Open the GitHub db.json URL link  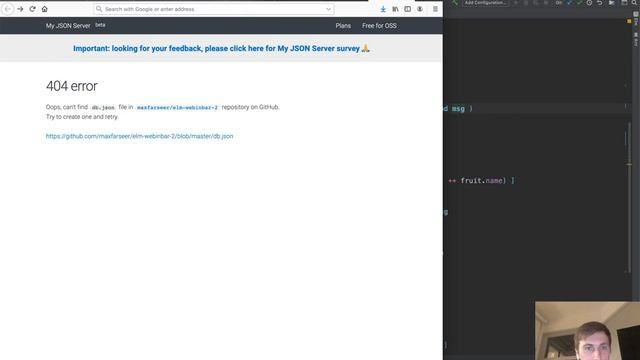(x=140, y=136)
